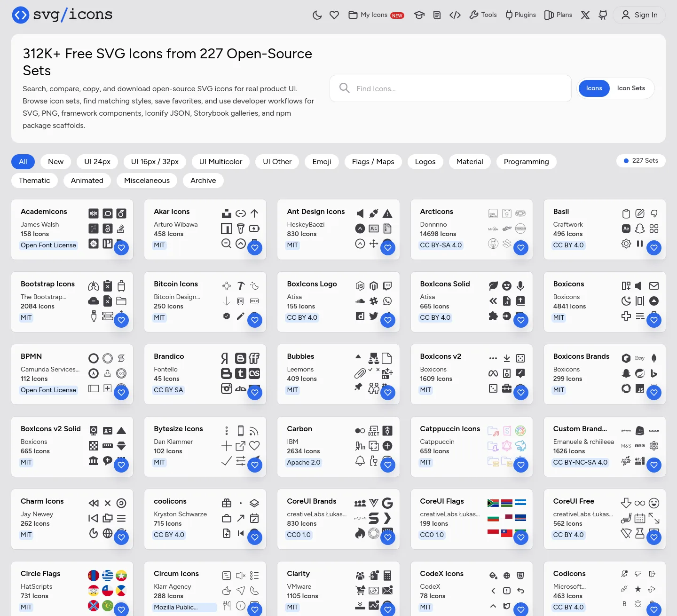This screenshot has width=677, height=616.
Task: Favorite the BoxIcons Logo set
Action: (x=388, y=320)
